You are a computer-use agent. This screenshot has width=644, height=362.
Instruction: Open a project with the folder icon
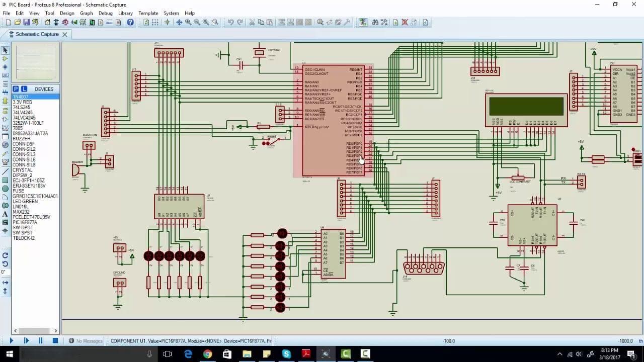click(18, 22)
